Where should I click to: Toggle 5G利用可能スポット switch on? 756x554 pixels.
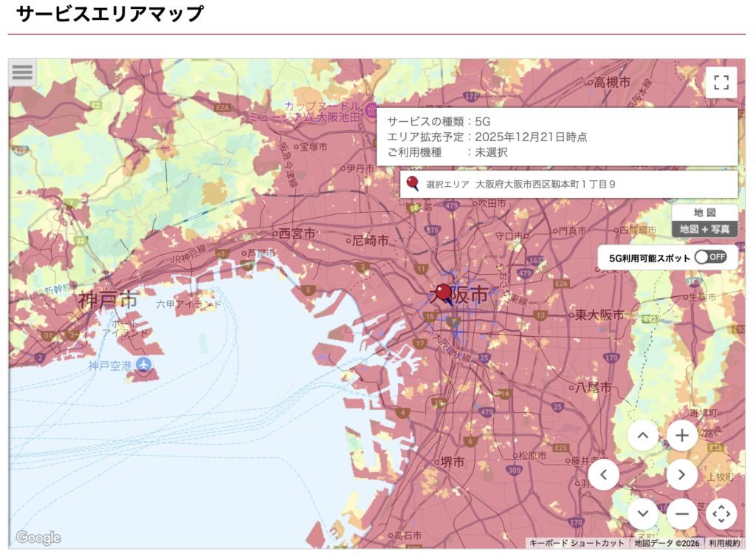click(711, 257)
